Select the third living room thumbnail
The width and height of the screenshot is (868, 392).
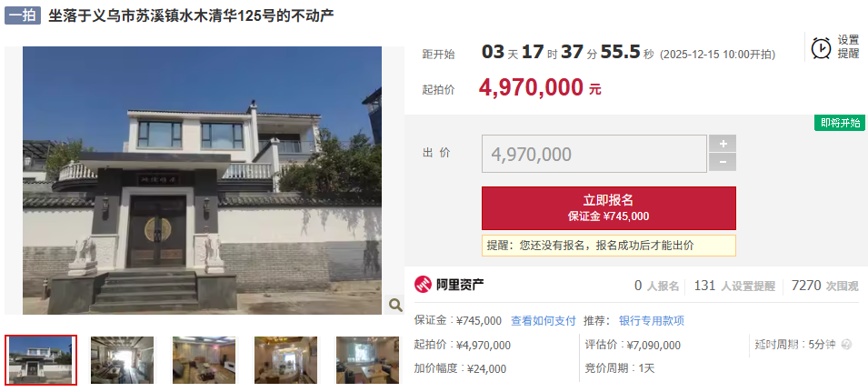coord(204,360)
